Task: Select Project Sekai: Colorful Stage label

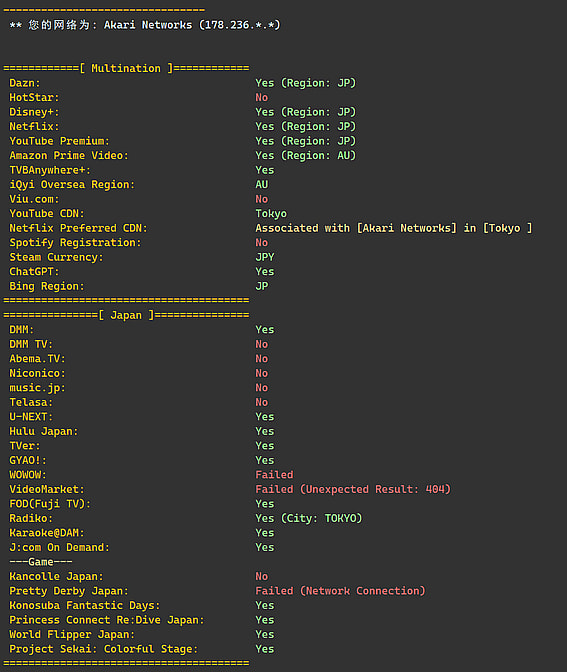Action: click(104, 649)
